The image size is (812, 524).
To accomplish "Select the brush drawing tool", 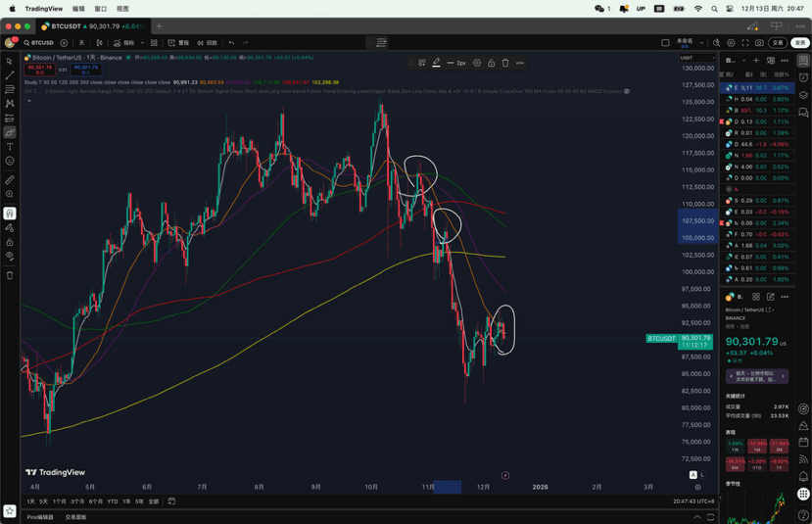I will click(x=10, y=132).
